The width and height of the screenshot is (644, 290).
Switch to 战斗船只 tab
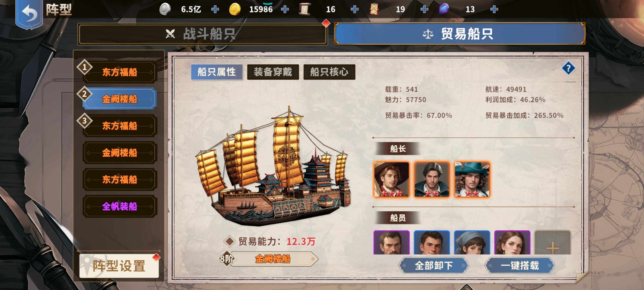(203, 34)
